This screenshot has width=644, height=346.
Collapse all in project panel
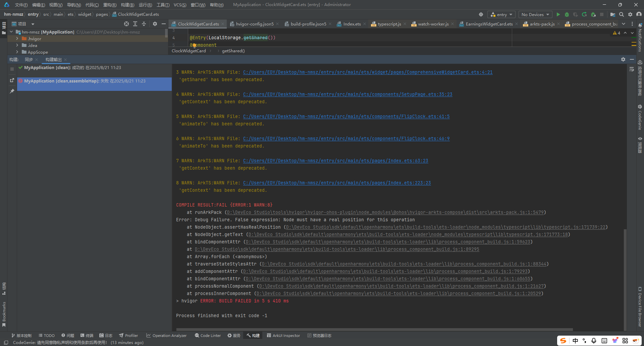144,24
